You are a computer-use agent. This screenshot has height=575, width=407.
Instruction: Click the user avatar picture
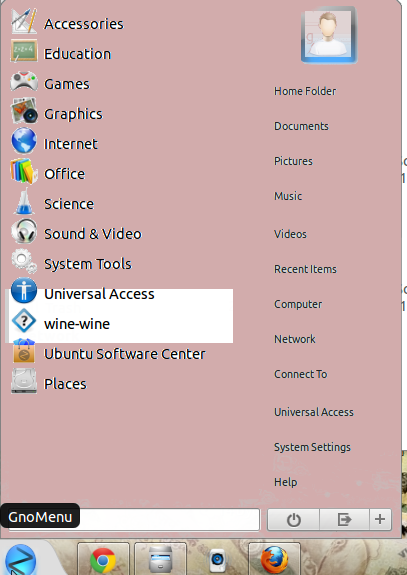pos(329,35)
